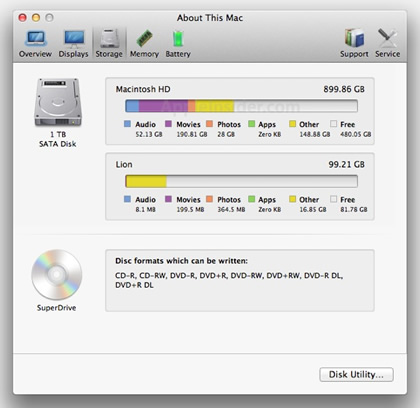This screenshot has width=420, height=408.
Task: Click the 480.05 GB Free value
Action: coord(356,134)
